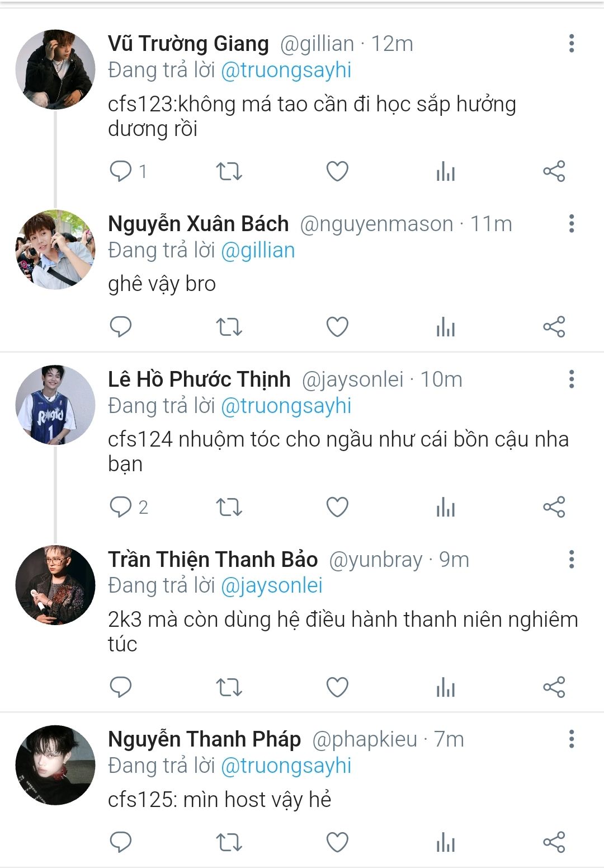The image size is (604, 868).
Task: Like the cfs124 tweet by @jaysonlei
Action: [x=337, y=507]
